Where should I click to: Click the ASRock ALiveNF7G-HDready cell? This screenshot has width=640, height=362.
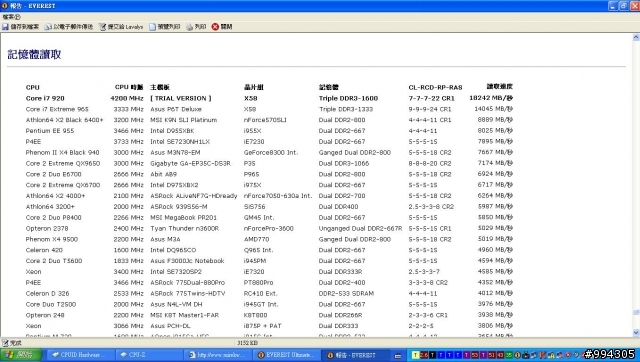[x=193, y=195]
